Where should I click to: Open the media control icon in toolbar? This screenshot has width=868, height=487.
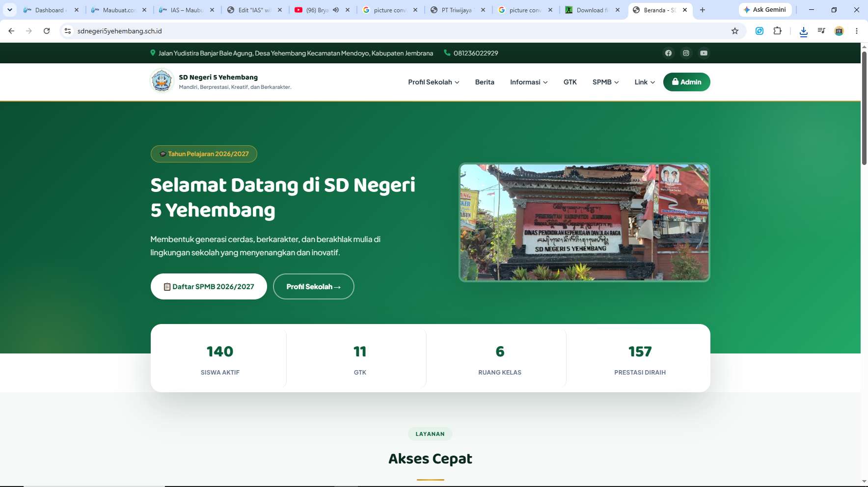tap(821, 31)
